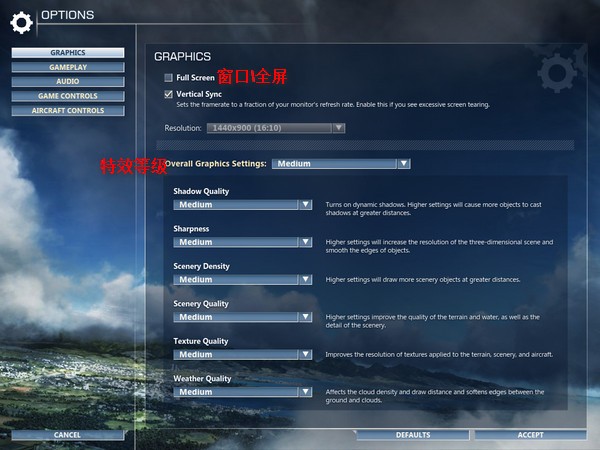Click the Scenery Quality Medium value box

(236, 317)
